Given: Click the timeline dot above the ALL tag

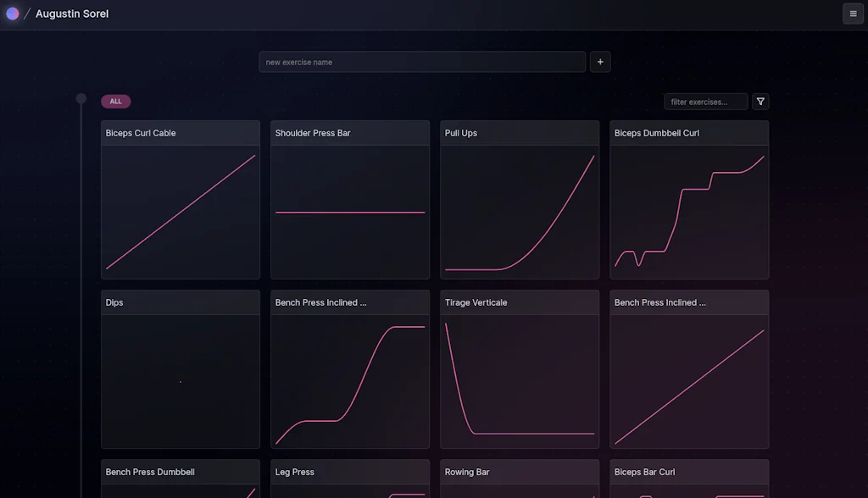Looking at the screenshot, I should (81, 98).
